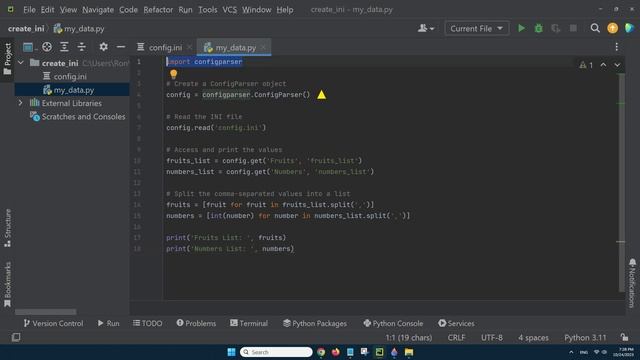Start debugging with the bug icon
Image resolution: width=640 pixels, height=360 pixels.
click(538, 28)
